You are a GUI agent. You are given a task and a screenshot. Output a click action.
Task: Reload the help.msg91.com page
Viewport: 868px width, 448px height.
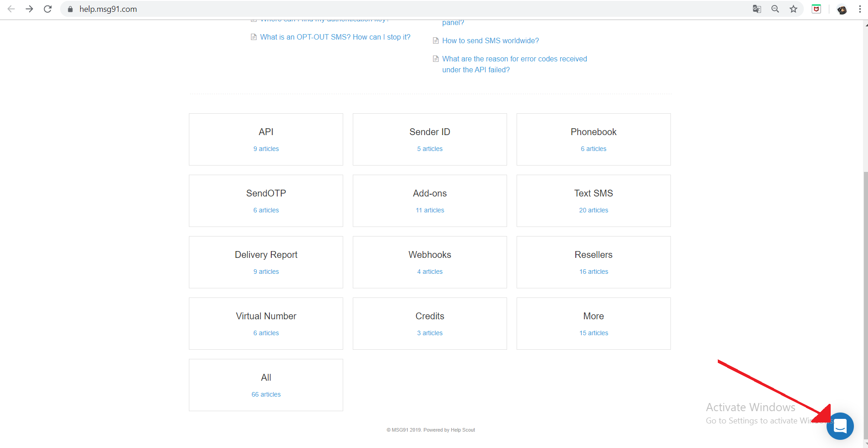click(x=48, y=9)
